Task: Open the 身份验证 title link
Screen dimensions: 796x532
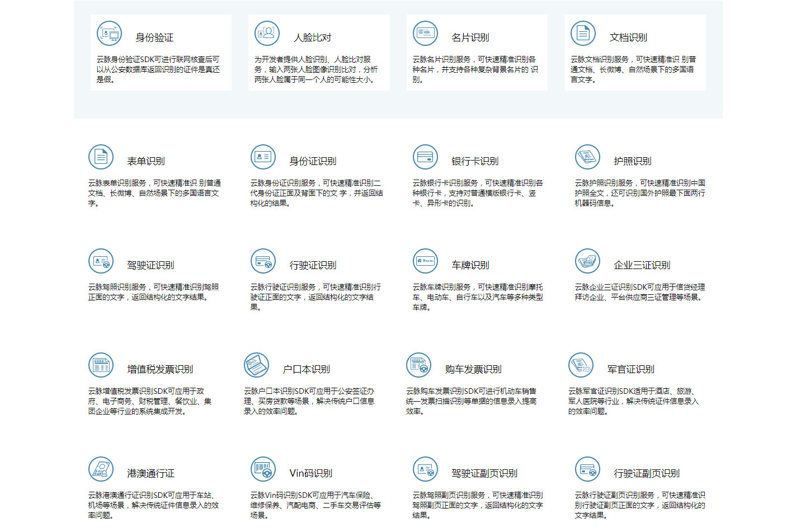Action: pos(154,37)
